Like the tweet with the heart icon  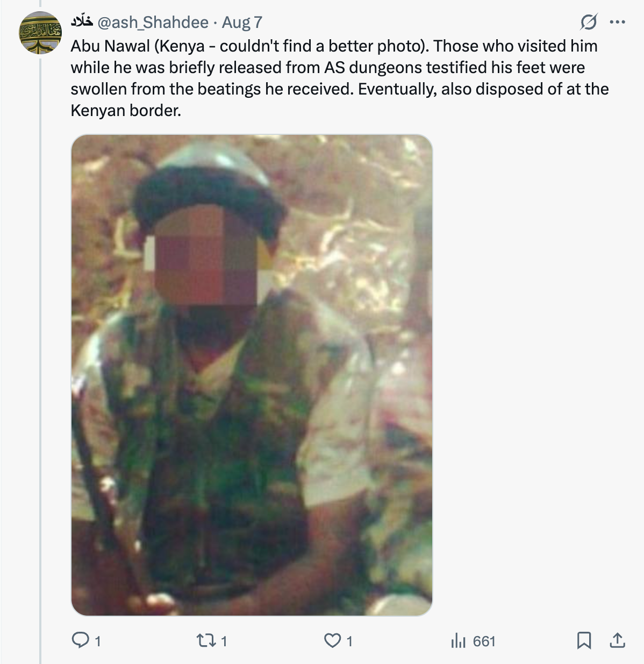[x=332, y=640]
